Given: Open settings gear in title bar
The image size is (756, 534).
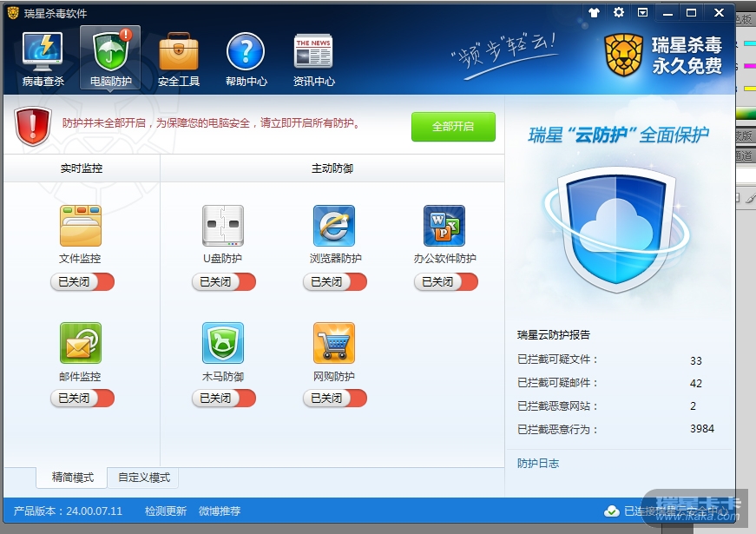Looking at the screenshot, I should point(619,12).
